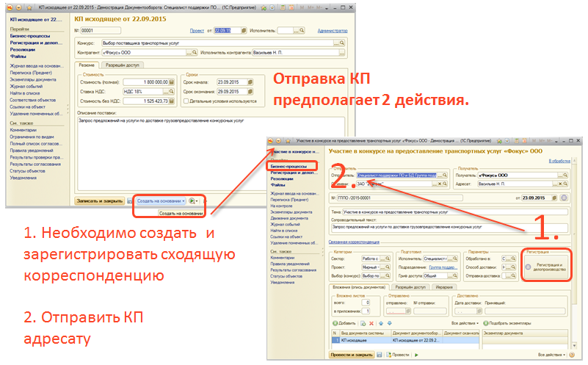Expand the Все действия menu at bottom right
588x365 pixels.
551,354
